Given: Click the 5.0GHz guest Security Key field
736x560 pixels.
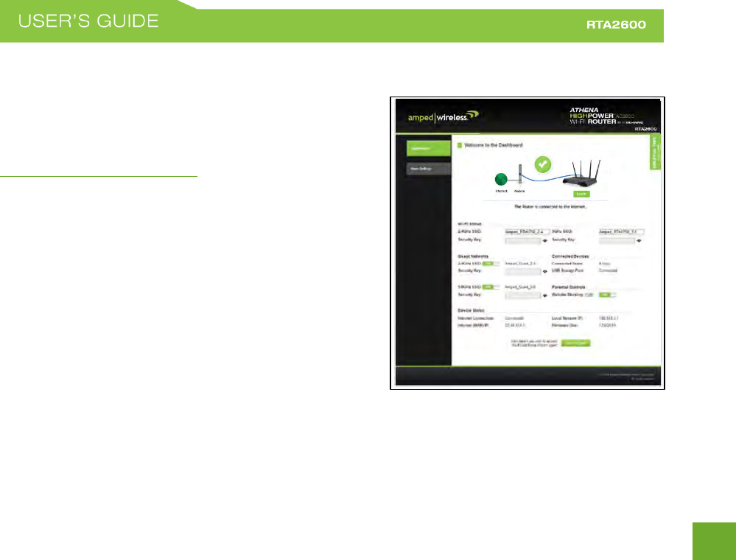Looking at the screenshot, I should [523, 295].
